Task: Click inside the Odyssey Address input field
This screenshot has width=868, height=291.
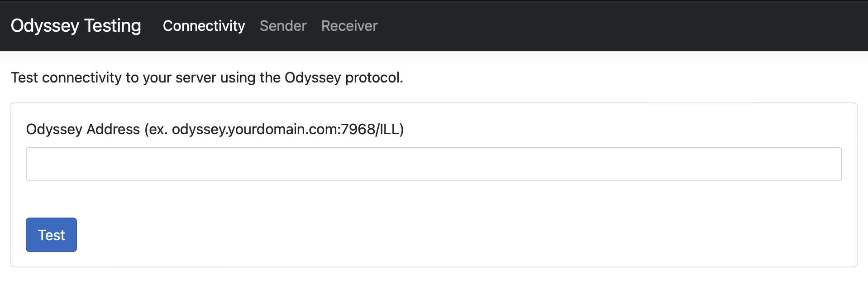Action: [434, 164]
